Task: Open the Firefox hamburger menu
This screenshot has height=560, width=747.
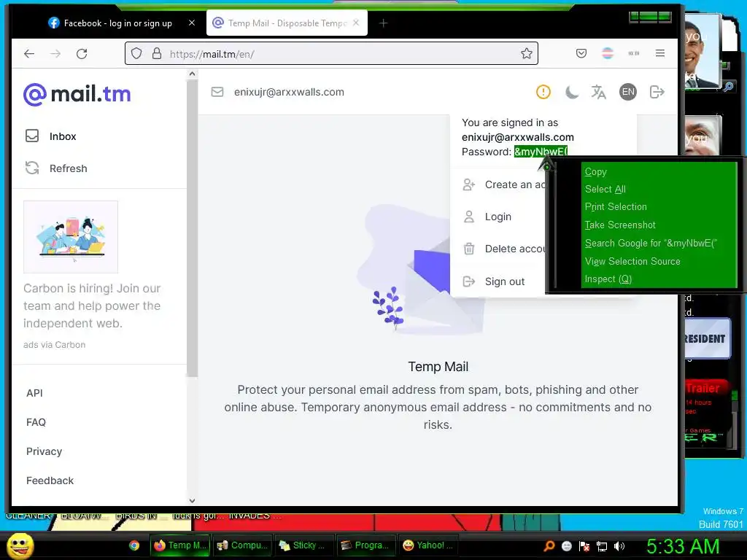Action: (659, 53)
